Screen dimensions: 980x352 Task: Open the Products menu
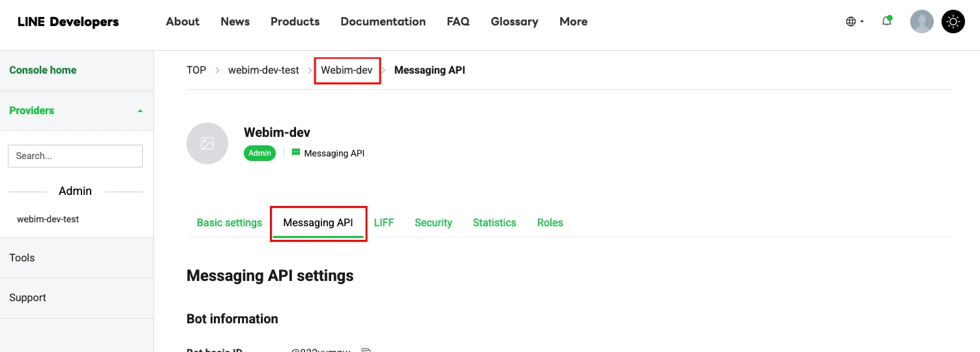(x=295, y=22)
